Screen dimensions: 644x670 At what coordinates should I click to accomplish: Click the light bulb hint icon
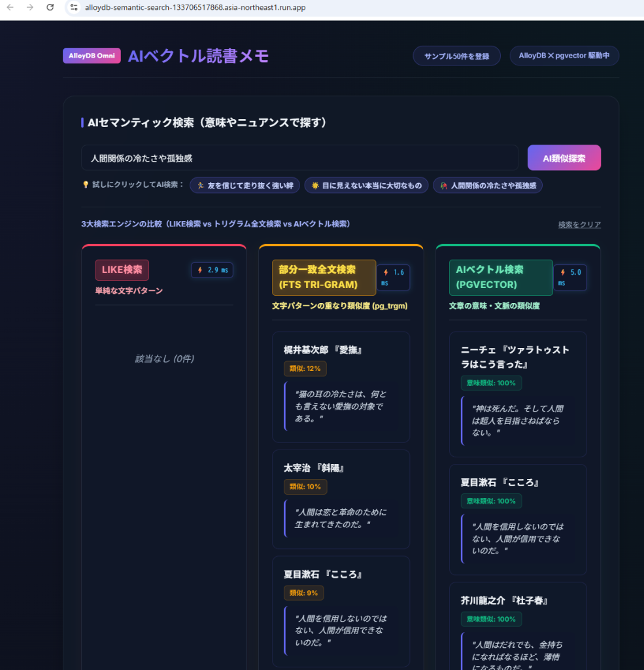[86, 185]
